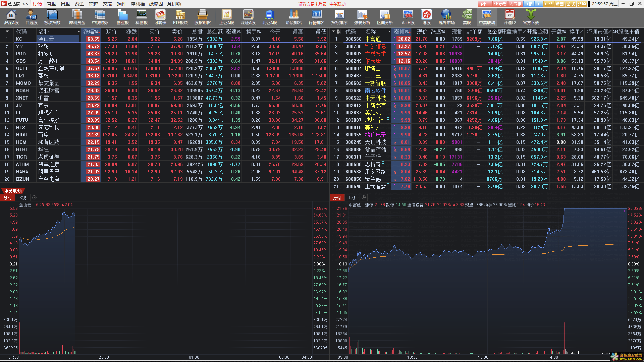Open the 犀利资金 funds icon
The image size is (644, 362).
tap(77, 17)
